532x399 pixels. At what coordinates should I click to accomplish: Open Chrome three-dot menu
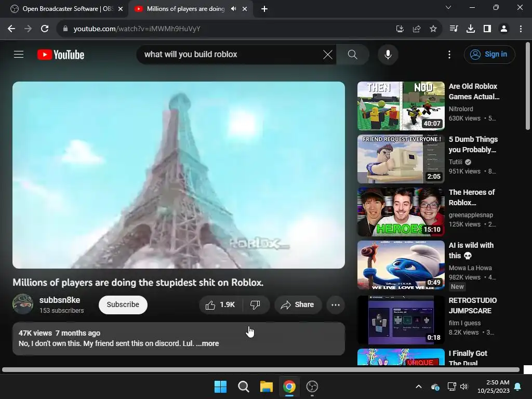(x=521, y=29)
